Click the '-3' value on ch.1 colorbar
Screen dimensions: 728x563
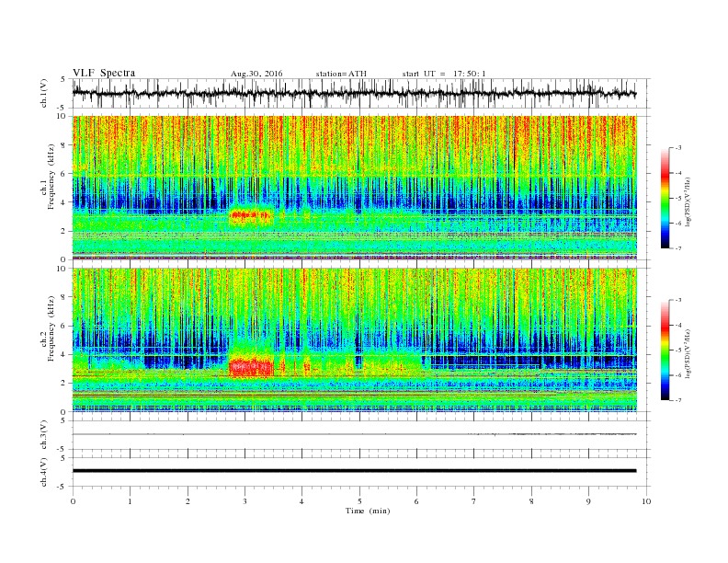[x=678, y=148]
